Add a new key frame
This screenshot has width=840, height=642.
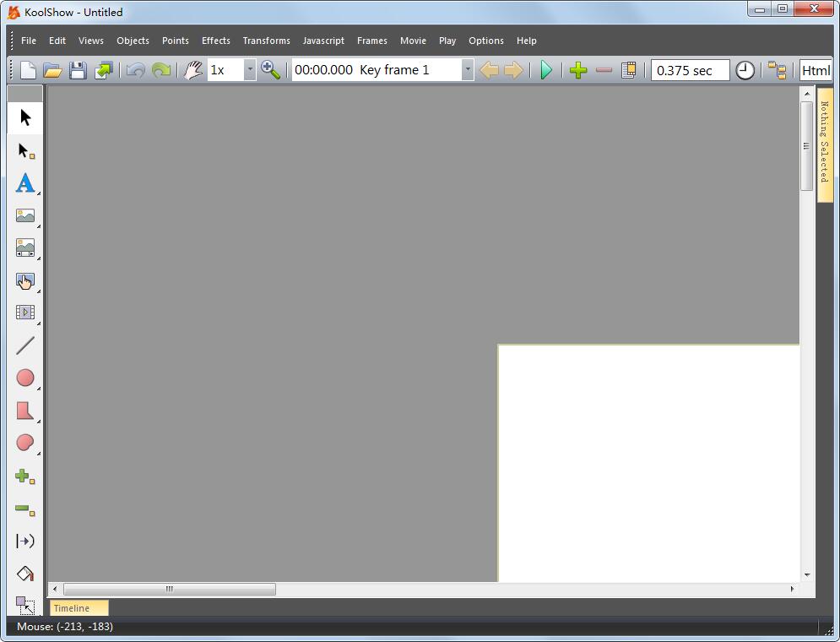(x=578, y=70)
